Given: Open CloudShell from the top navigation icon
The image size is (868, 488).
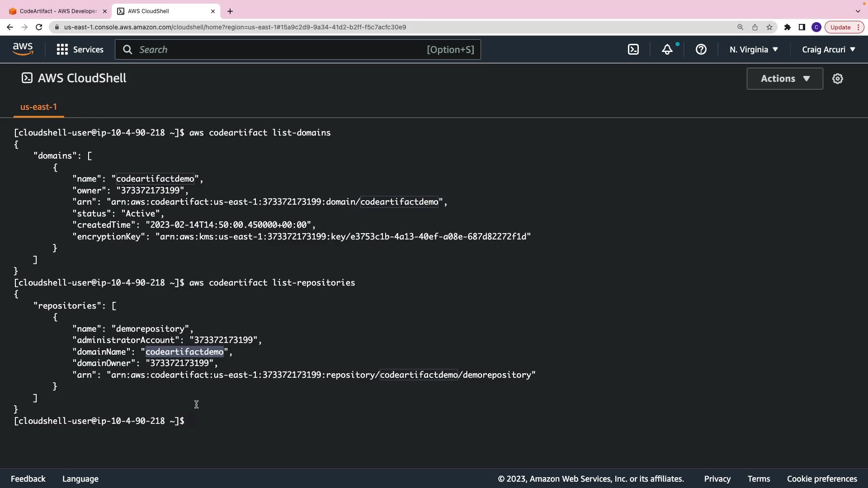Looking at the screenshot, I should pos(633,50).
